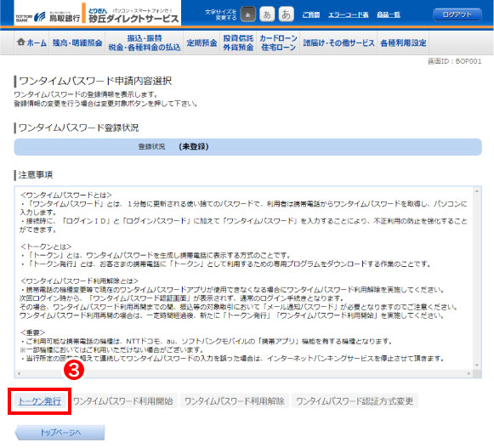
Task: Click the home icon in navigation
Action: 20,42
